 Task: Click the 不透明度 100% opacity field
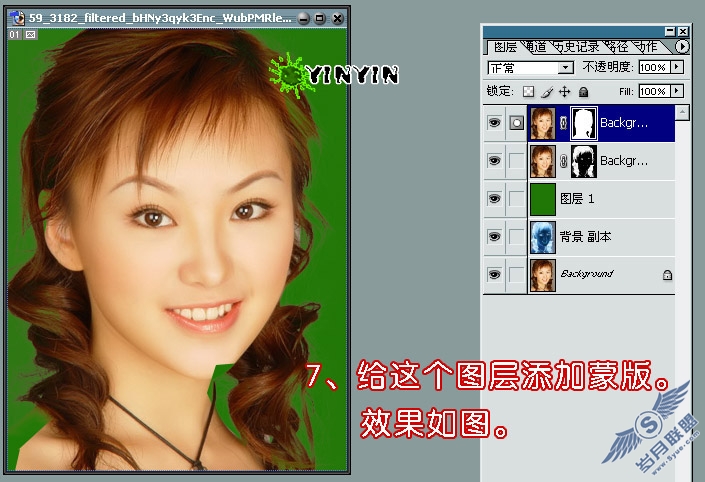pyautogui.click(x=654, y=67)
